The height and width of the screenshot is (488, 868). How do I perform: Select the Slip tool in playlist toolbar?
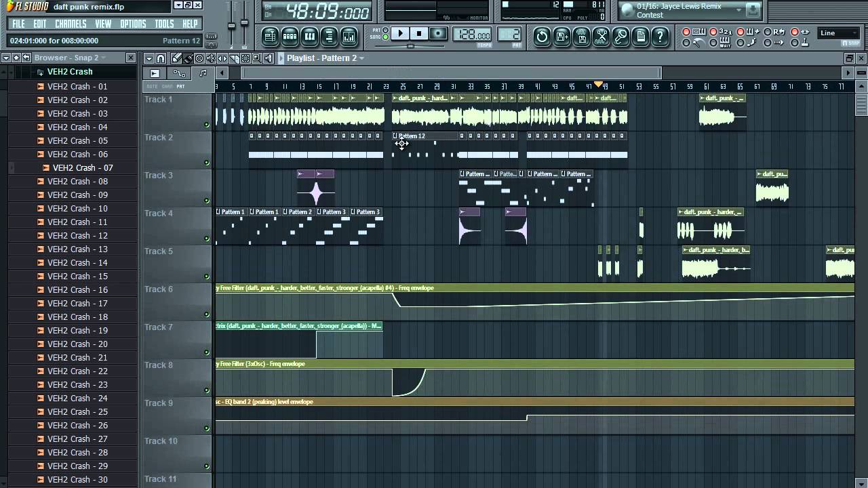(x=222, y=58)
